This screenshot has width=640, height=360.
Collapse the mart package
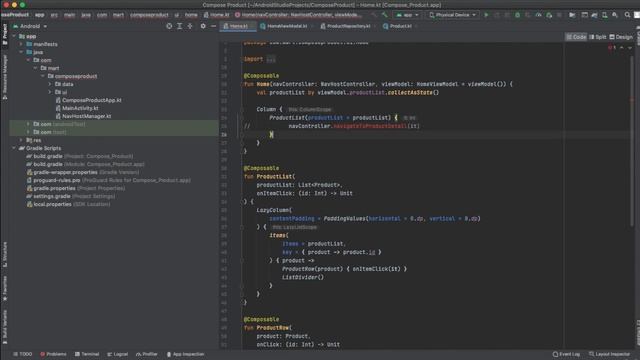coord(36,68)
